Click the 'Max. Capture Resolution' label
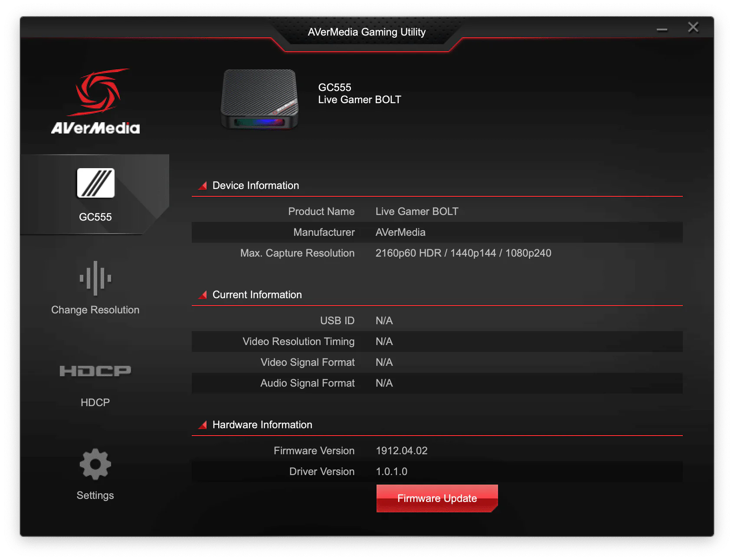 298,253
